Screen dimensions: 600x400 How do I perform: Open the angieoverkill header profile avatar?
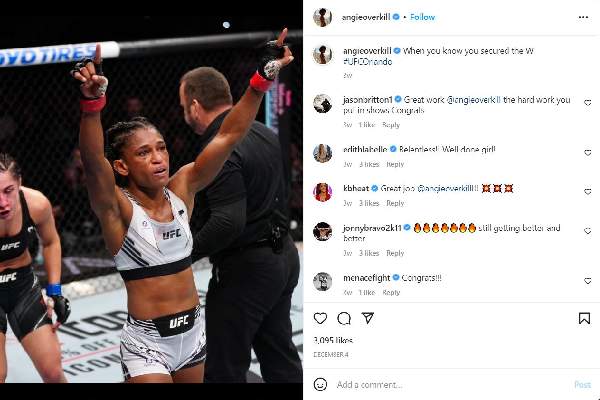coord(323,17)
